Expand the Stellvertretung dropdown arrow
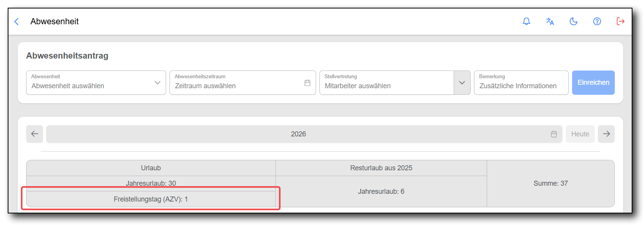644x225 pixels. (462, 82)
